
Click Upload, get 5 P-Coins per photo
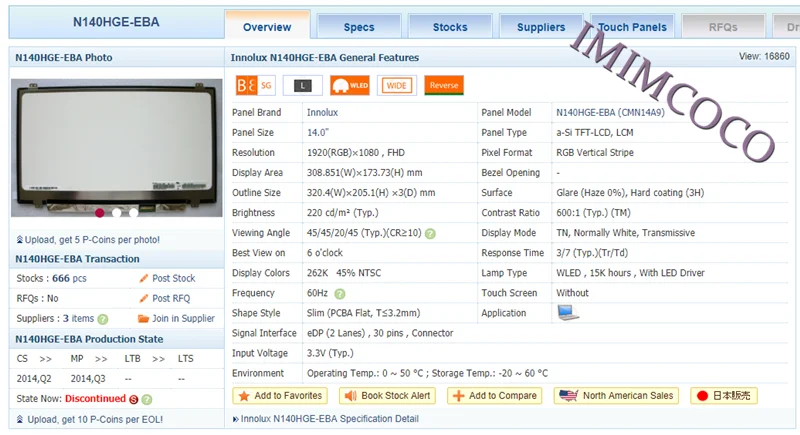point(92,240)
